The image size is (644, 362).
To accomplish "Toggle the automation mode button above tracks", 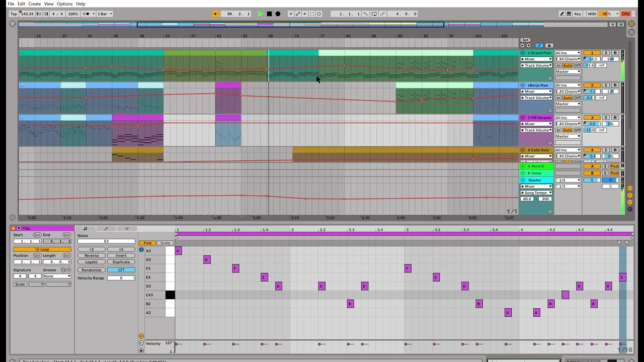I will [539, 46].
